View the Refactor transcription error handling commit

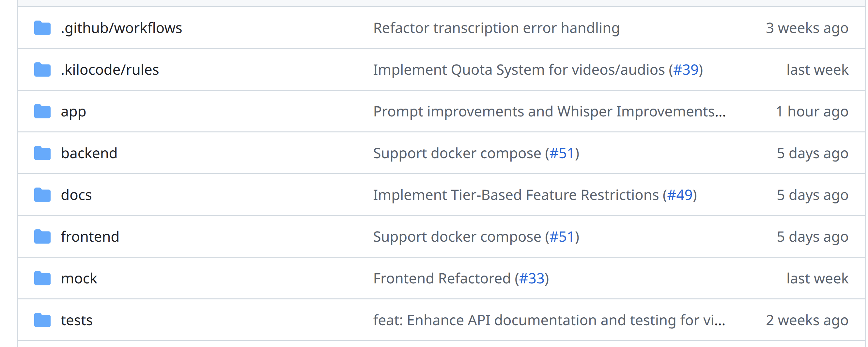496,28
